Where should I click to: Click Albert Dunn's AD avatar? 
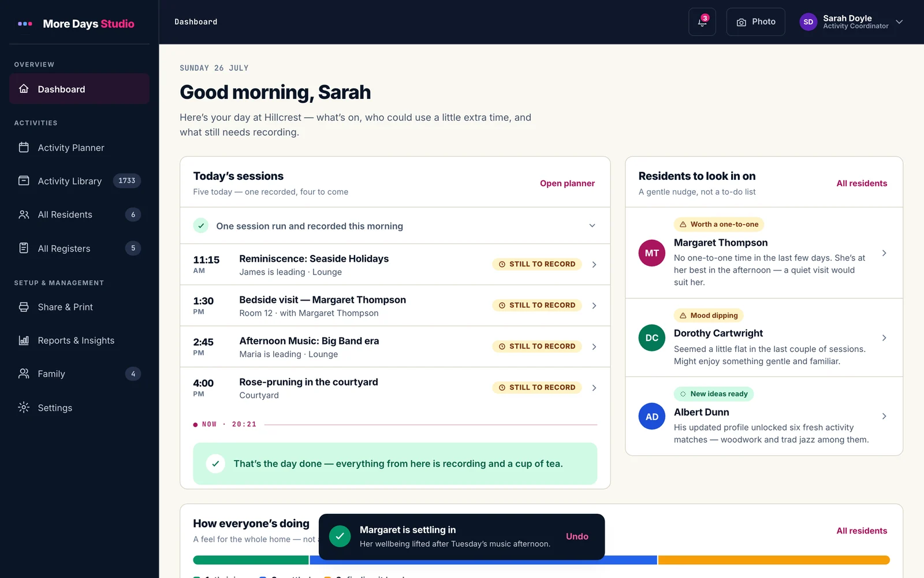(652, 417)
